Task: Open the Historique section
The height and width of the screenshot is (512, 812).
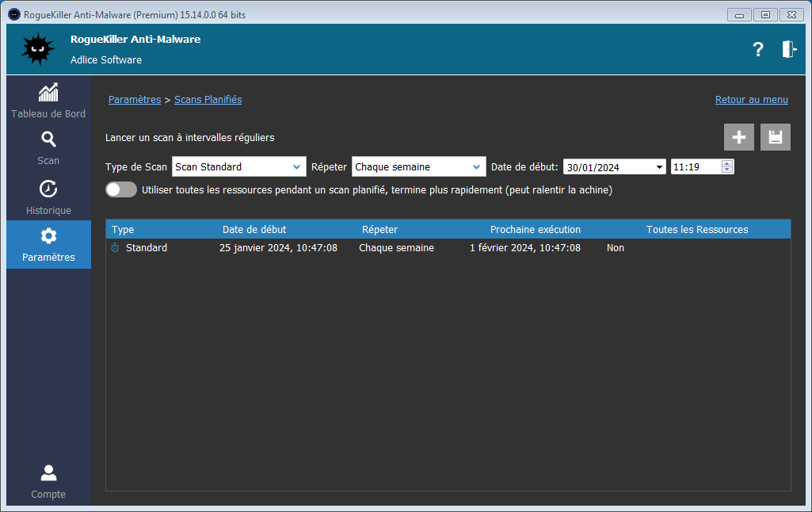Action: [48, 197]
